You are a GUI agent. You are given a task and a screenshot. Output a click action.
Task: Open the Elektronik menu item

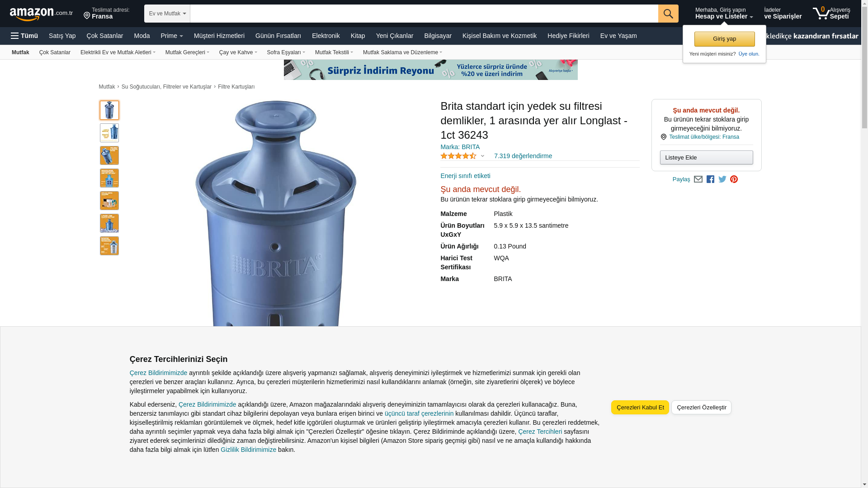point(325,36)
